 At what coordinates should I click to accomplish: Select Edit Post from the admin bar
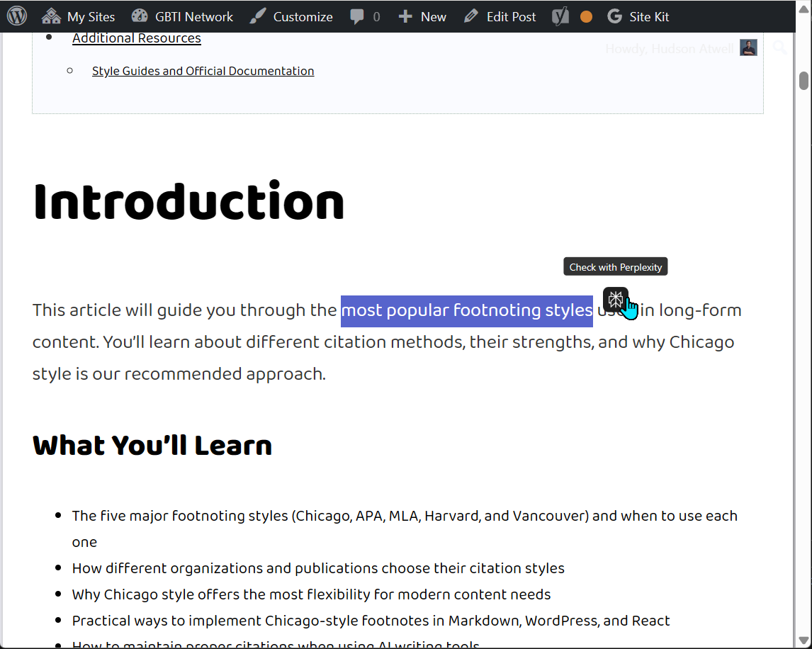(509, 16)
